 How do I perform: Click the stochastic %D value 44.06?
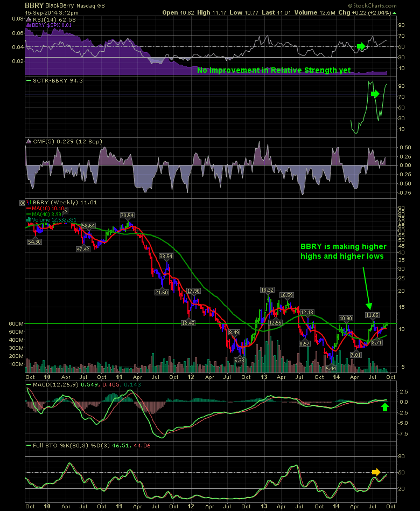pyautogui.click(x=142, y=445)
